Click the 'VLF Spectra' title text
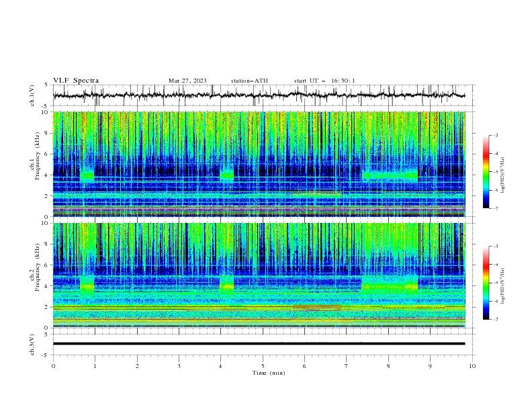The width and height of the screenshot is (532, 411). (x=76, y=81)
